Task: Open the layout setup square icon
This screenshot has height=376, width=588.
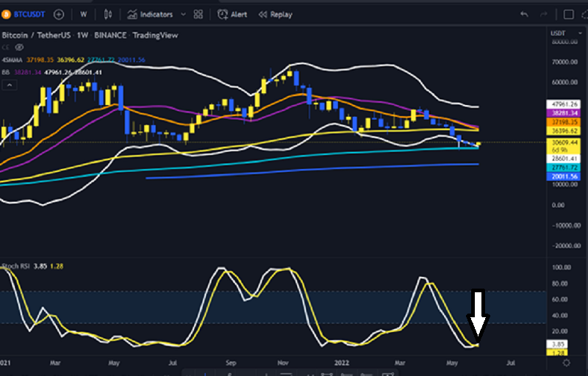Action: coord(568,15)
